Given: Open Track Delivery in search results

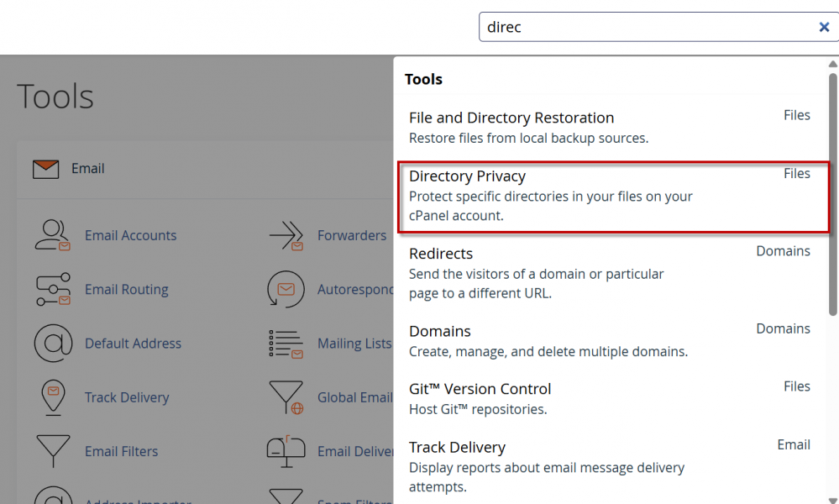Looking at the screenshot, I should tap(457, 447).
